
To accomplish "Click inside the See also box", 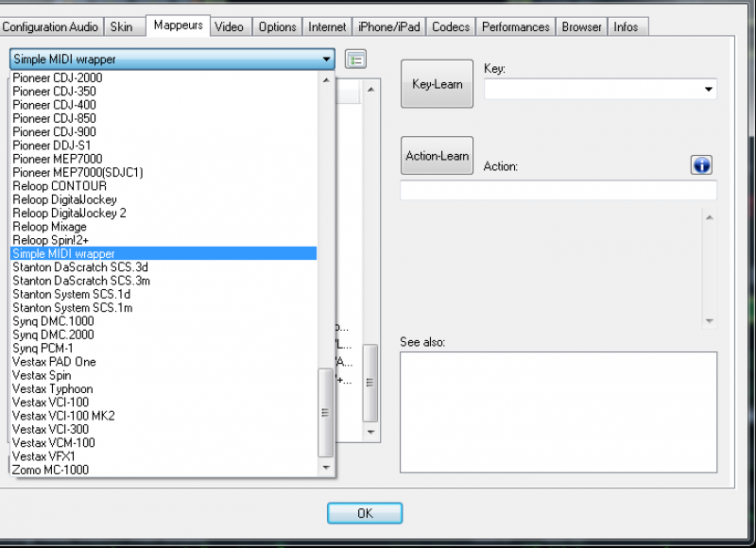I will 558,412.
